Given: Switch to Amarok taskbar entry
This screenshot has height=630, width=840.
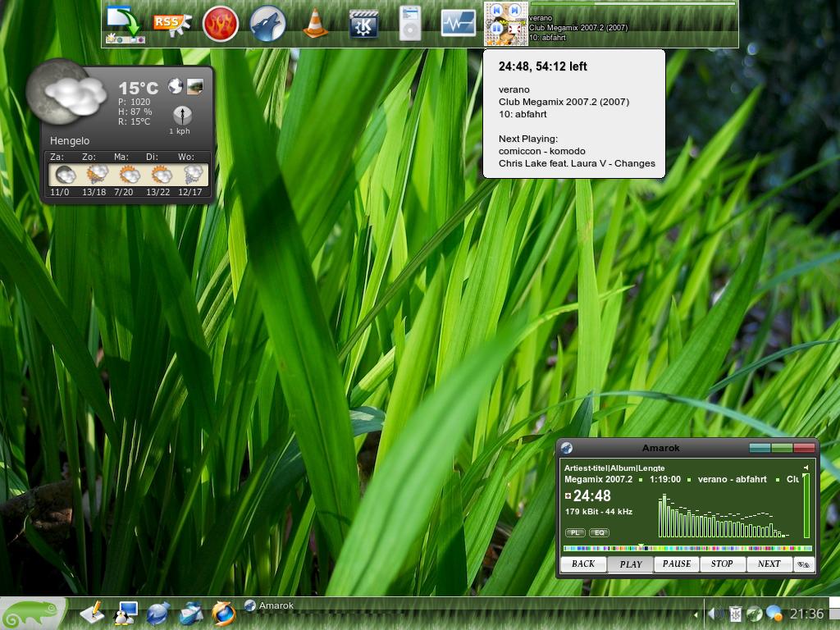Looking at the screenshot, I should (x=269, y=606).
